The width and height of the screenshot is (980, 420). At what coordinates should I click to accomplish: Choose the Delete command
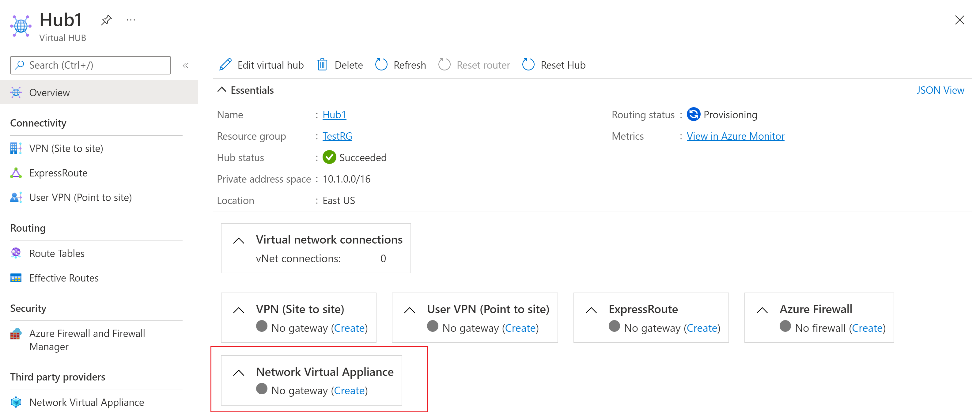click(x=340, y=65)
